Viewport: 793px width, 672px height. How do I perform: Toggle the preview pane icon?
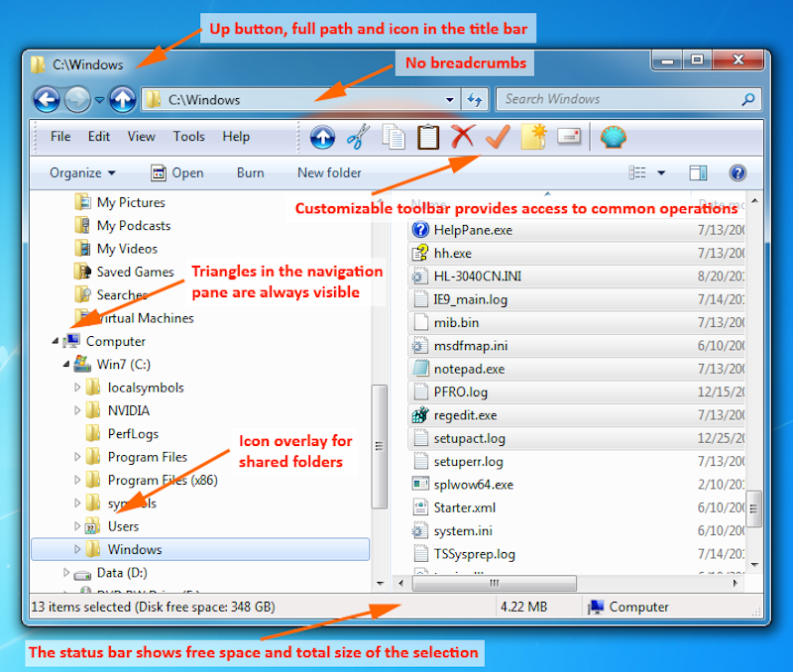697,172
